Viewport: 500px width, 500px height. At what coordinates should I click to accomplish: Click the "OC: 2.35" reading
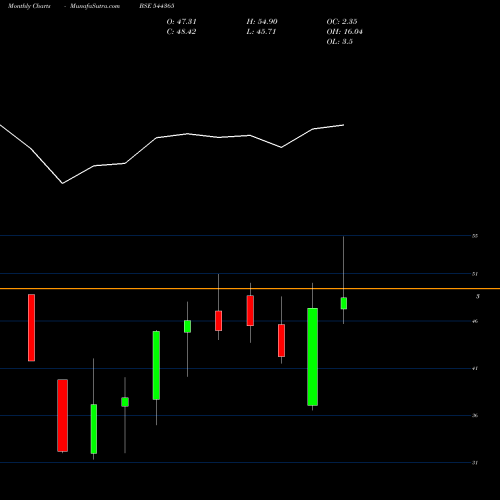pyautogui.click(x=342, y=22)
